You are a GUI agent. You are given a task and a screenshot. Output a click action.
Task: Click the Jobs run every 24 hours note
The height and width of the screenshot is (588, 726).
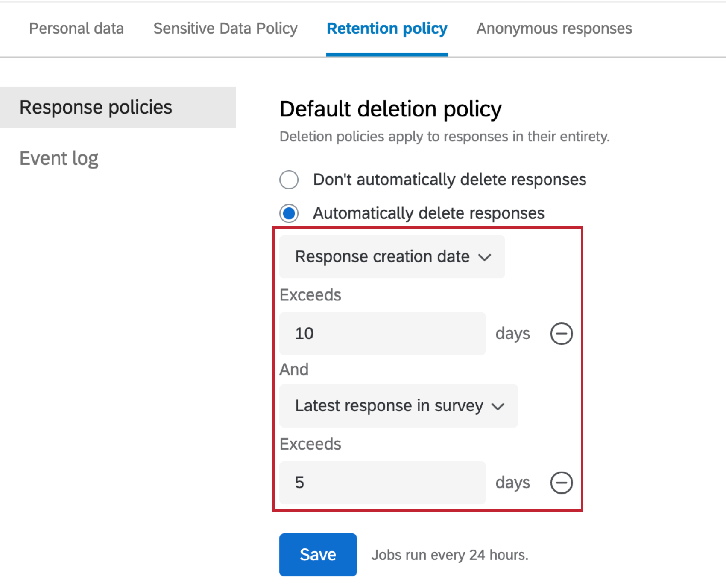click(450, 554)
